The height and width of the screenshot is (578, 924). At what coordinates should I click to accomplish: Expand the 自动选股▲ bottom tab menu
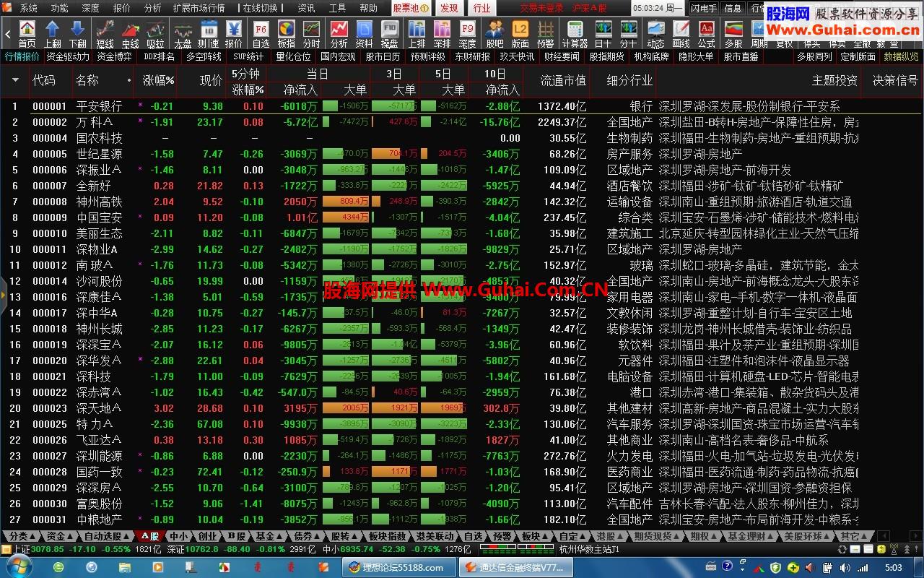click(106, 536)
